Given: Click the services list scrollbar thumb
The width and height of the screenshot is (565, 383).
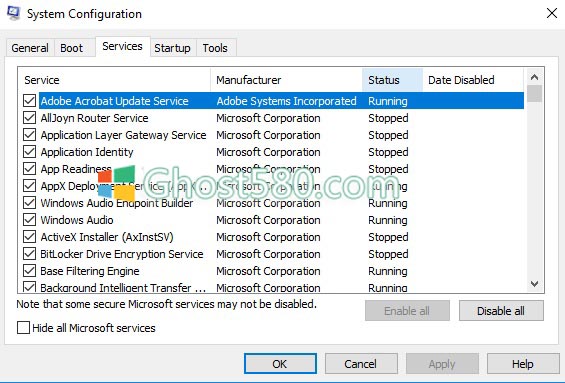Looking at the screenshot, I should 534,94.
